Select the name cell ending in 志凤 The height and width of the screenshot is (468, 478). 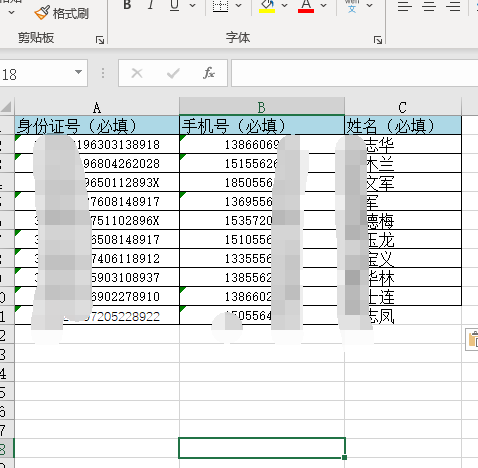403,315
